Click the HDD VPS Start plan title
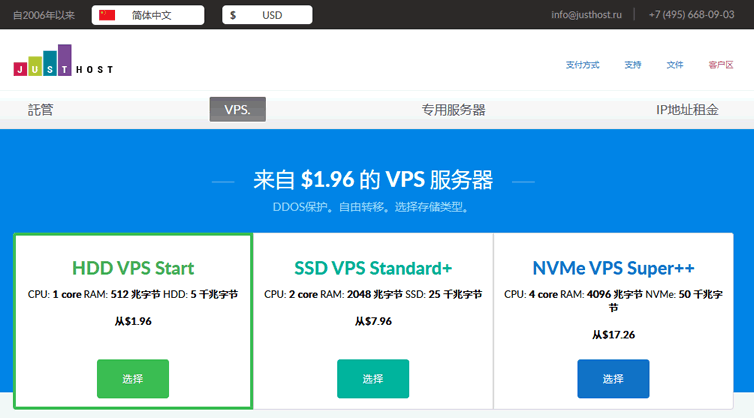 click(133, 268)
